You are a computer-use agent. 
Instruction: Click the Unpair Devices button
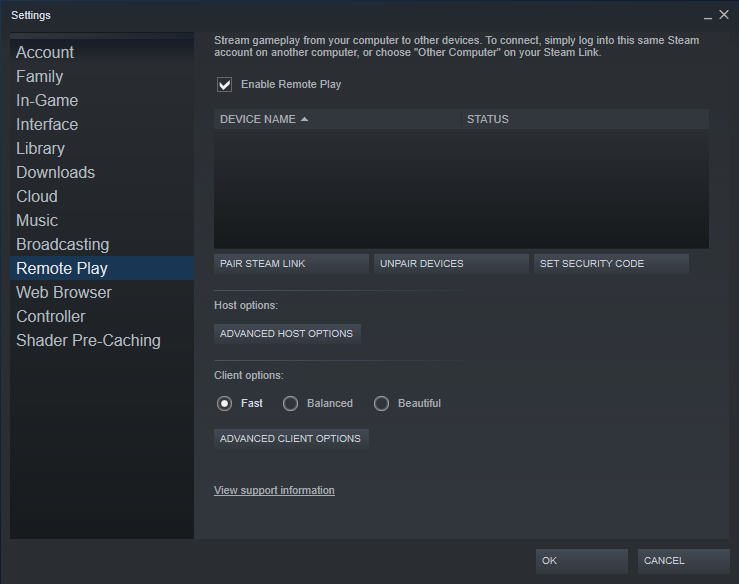coord(451,264)
